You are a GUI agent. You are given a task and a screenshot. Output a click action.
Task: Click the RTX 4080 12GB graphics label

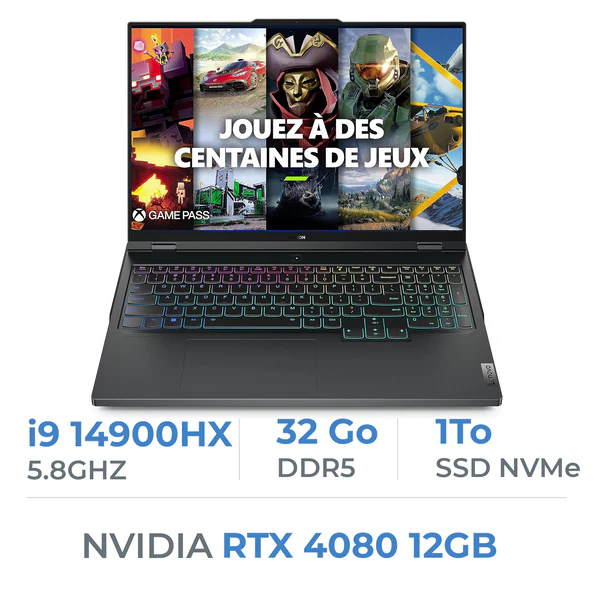[x=360, y=545]
